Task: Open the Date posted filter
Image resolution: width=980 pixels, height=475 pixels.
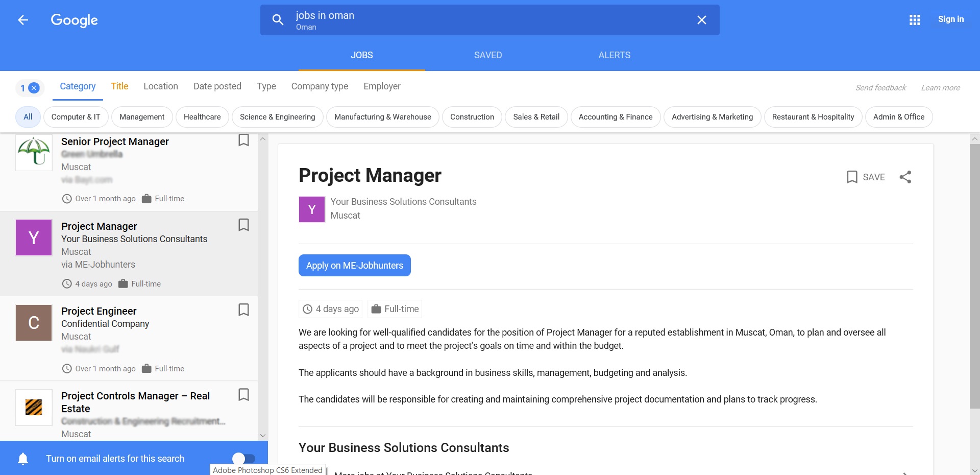Action: click(x=217, y=86)
